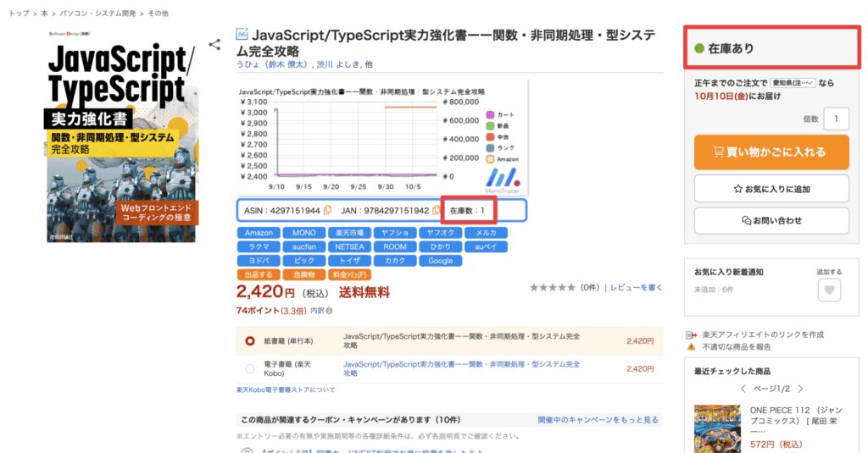Open the delivery prefecture dropdown (愛知県)

tap(793, 83)
